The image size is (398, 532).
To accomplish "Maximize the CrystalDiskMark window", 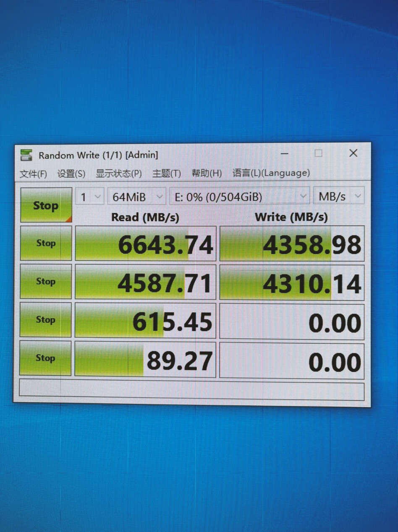I will 319,153.
